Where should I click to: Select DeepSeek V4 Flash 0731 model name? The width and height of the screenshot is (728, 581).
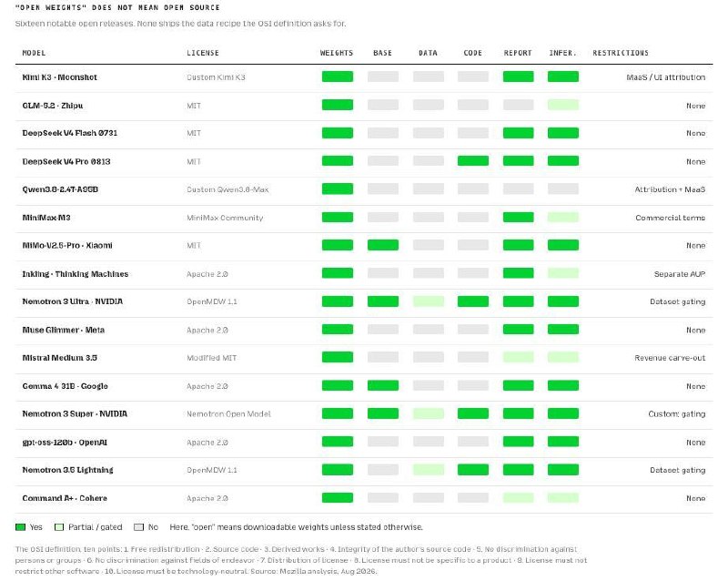click(70, 133)
